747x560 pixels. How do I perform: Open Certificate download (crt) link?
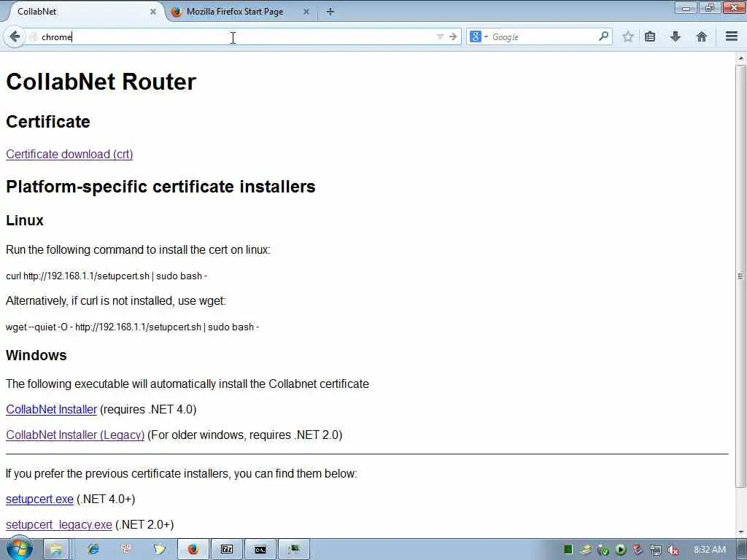click(x=69, y=155)
